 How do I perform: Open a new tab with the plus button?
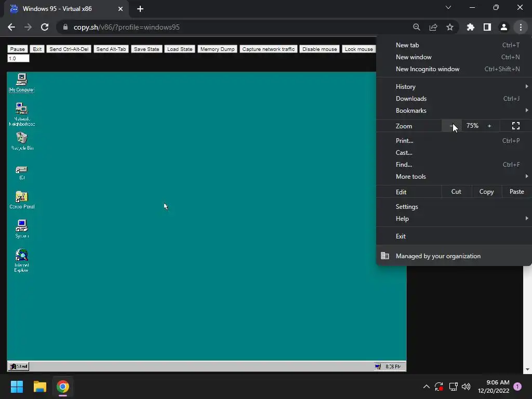point(140,9)
